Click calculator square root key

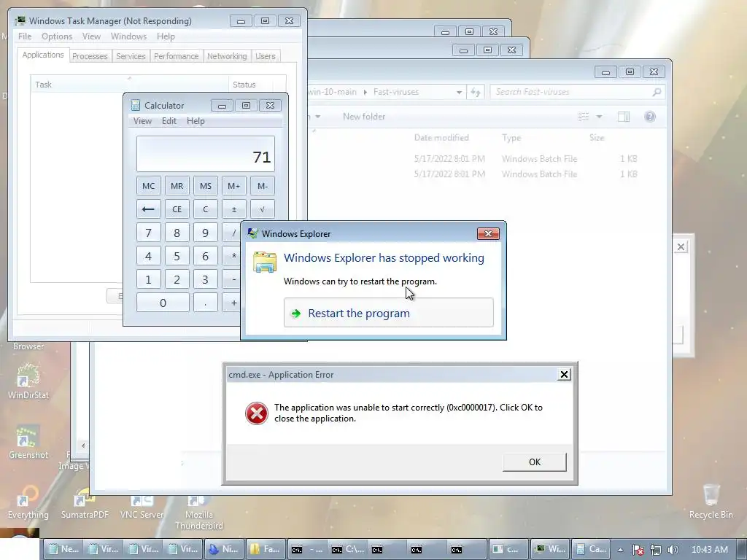(x=263, y=209)
